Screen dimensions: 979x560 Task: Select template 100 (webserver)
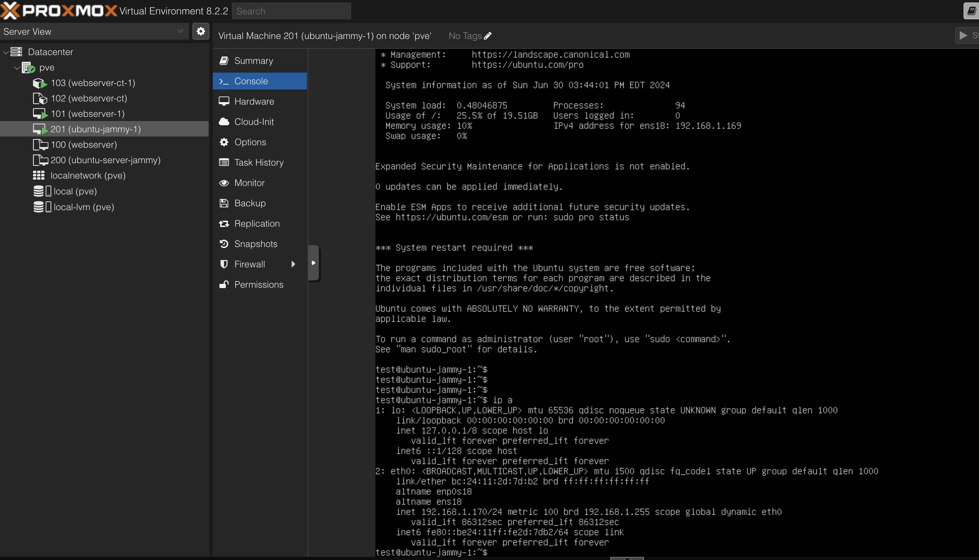[x=84, y=144]
